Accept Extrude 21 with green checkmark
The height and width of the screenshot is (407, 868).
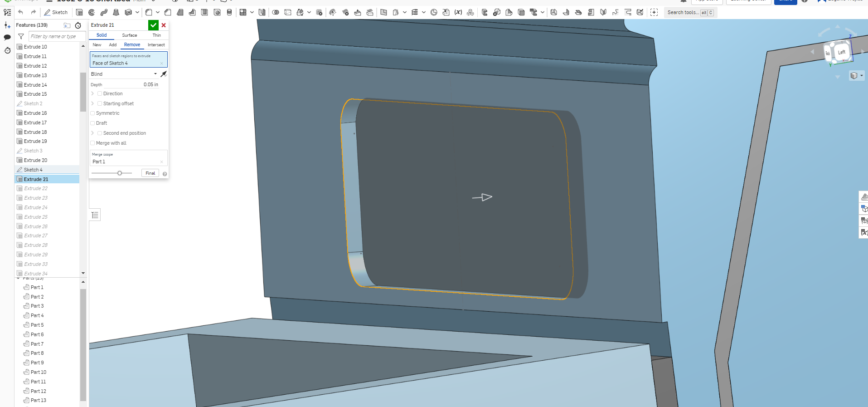tap(153, 25)
